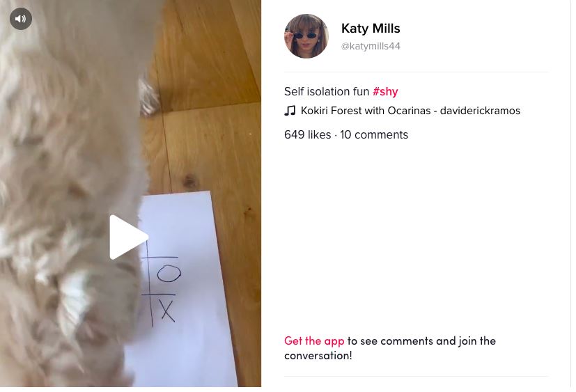Play the video with the white triangle

pos(129,237)
